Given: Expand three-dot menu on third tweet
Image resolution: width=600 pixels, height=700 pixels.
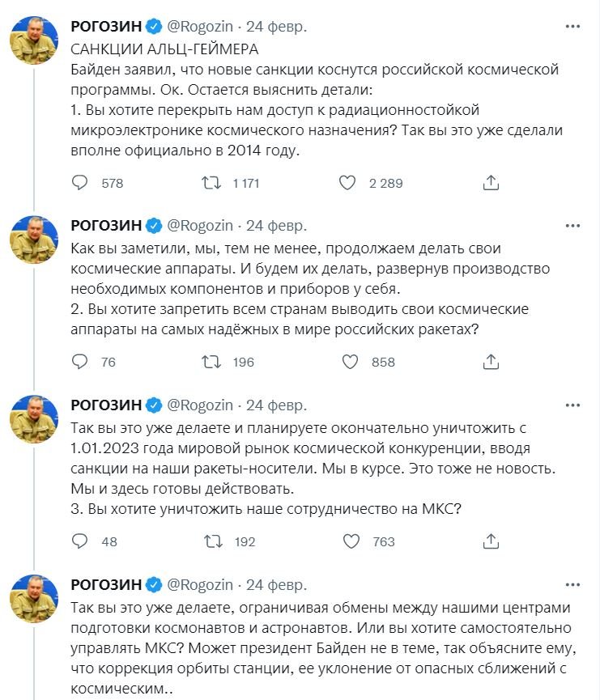Looking at the screenshot, I should 572,405.
